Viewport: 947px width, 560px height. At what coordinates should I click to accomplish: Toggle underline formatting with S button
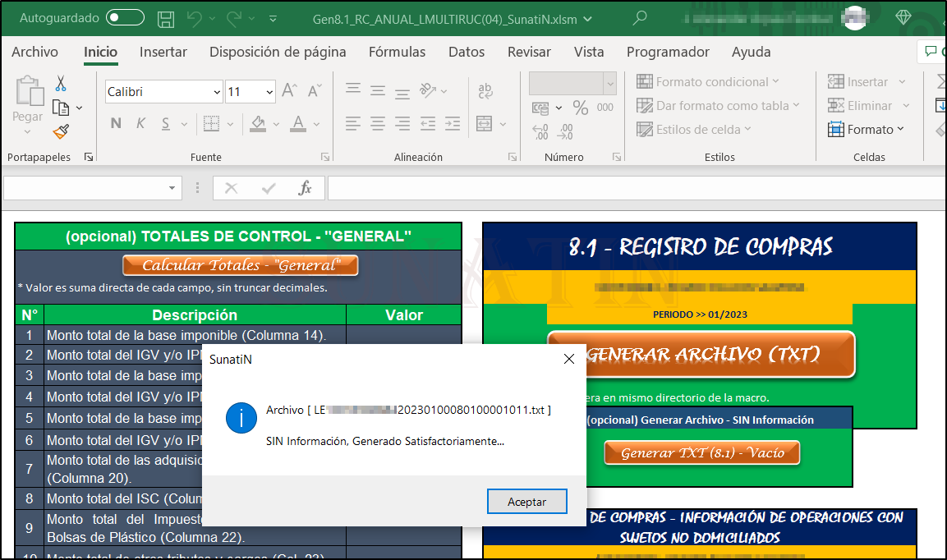pyautogui.click(x=165, y=124)
